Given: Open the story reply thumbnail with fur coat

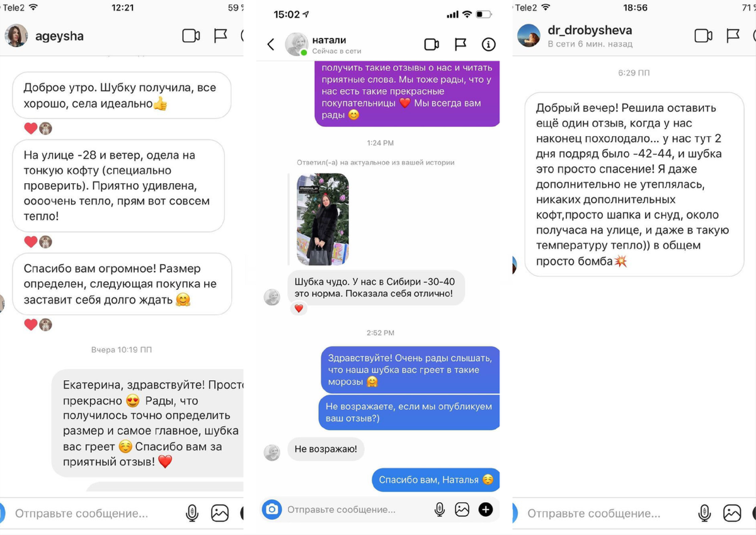Looking at the screenshot, I should coord(323,219).
